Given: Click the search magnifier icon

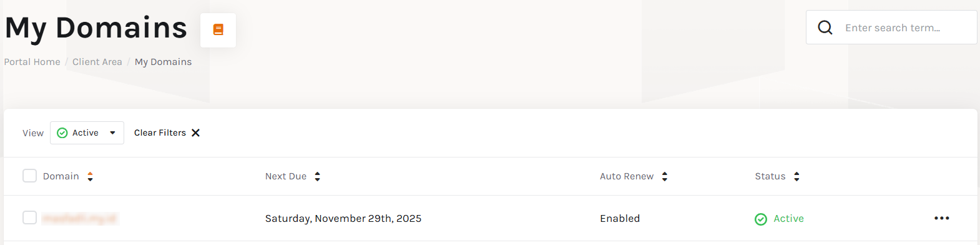Looking at the screenshot, I should pyautogui.click(x=825, y=27).
